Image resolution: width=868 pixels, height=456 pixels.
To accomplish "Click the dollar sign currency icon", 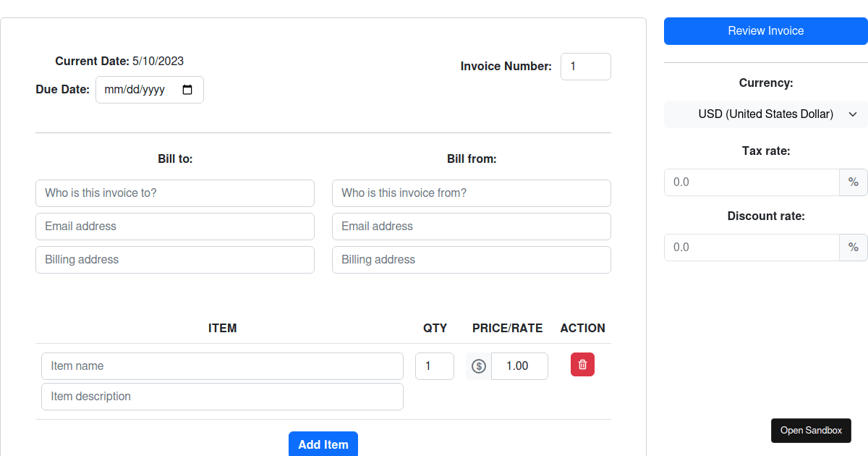I will click(477, 366).
